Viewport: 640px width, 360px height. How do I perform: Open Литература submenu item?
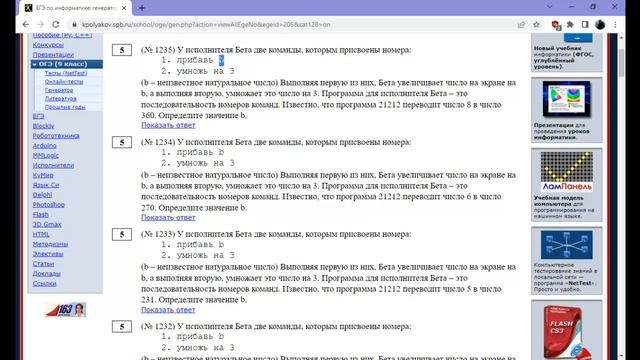[x=60, y=99]
